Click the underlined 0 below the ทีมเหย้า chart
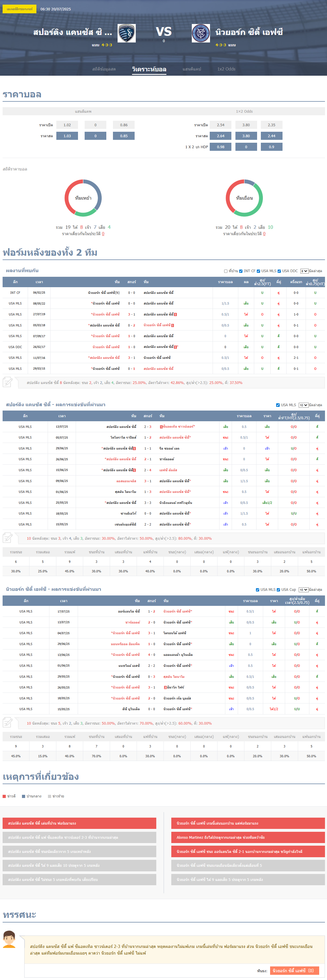The width and height of the screenshot is (327, 980). click(x=103, y=234)
